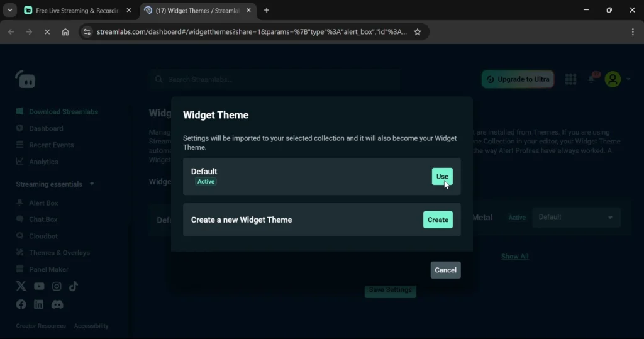The image size is (644, 339).
Task: Click the Windows icon beside Download Streamlabs
Action: (x=19, y=111)
